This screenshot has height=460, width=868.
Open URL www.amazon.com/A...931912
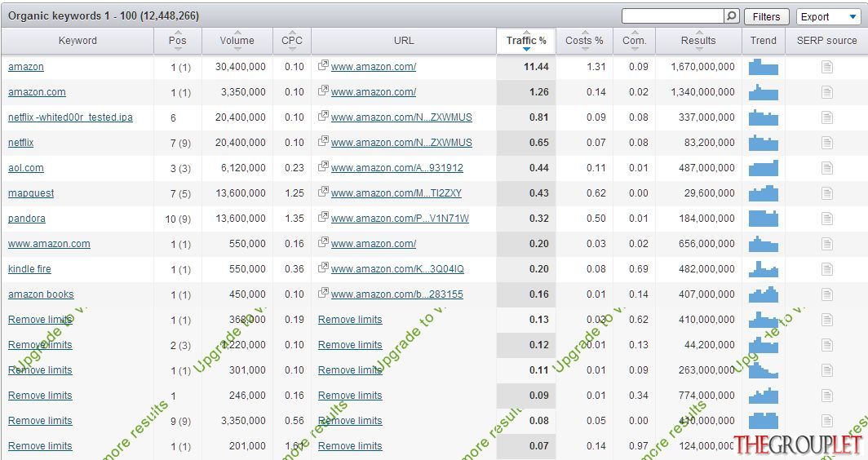pyautogui.click(x=397, y=168)
